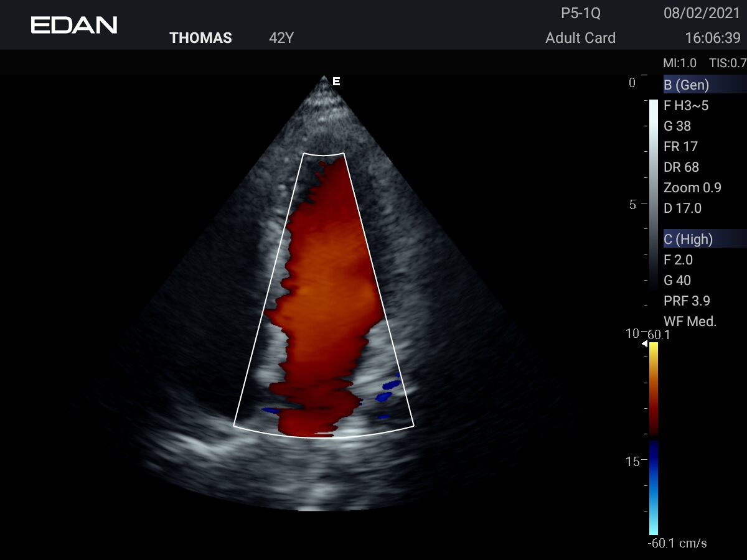
Task: Click the WF Med. wall filter setting
Action: [x=690, y=322]
